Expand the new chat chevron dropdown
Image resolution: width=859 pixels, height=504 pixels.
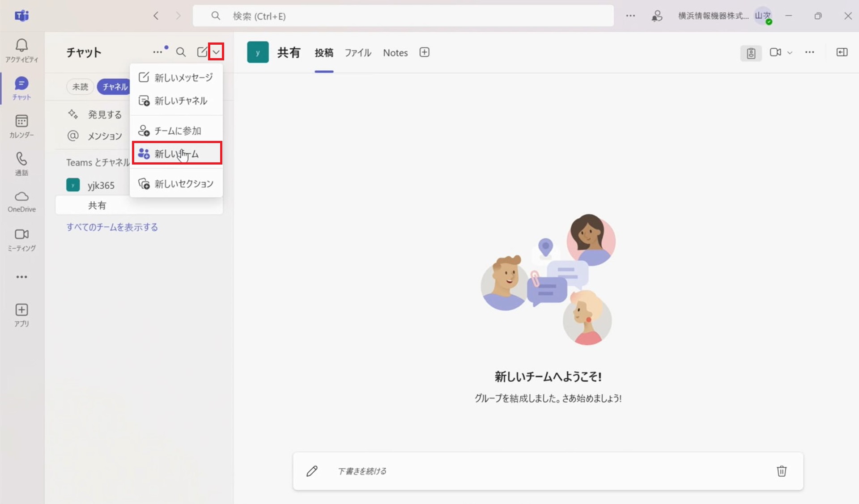tap(216, 52)
